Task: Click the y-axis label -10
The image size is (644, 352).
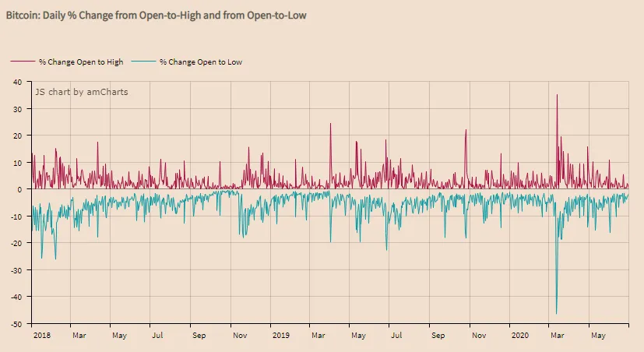Action: click(16, 216)
